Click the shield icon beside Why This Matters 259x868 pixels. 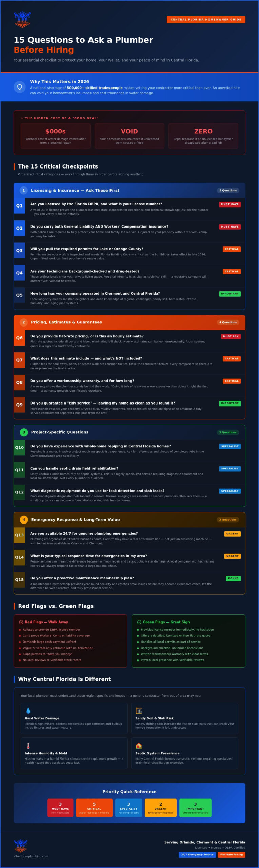pyautogui.click(x=20, y=87)
